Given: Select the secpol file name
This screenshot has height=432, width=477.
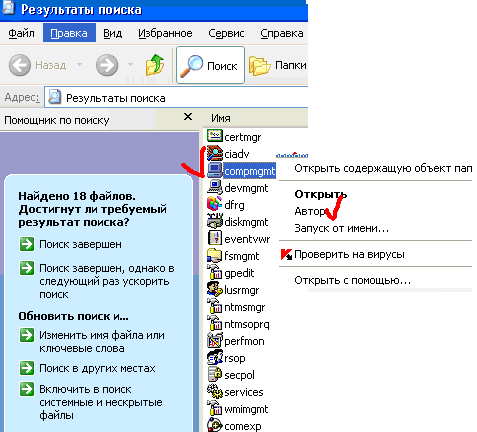Looking at the screenshot, I should (x=239, y=375).
